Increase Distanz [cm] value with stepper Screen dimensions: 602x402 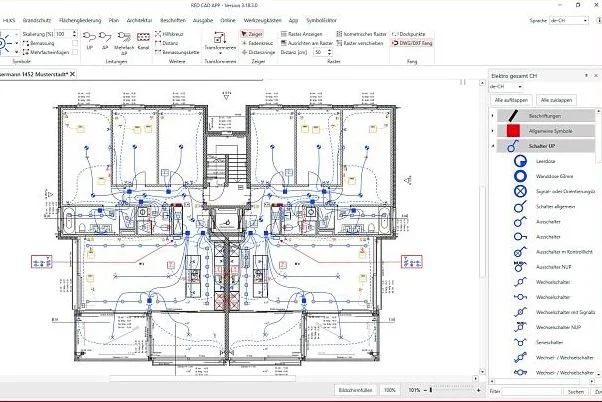(x=329, y=50)
